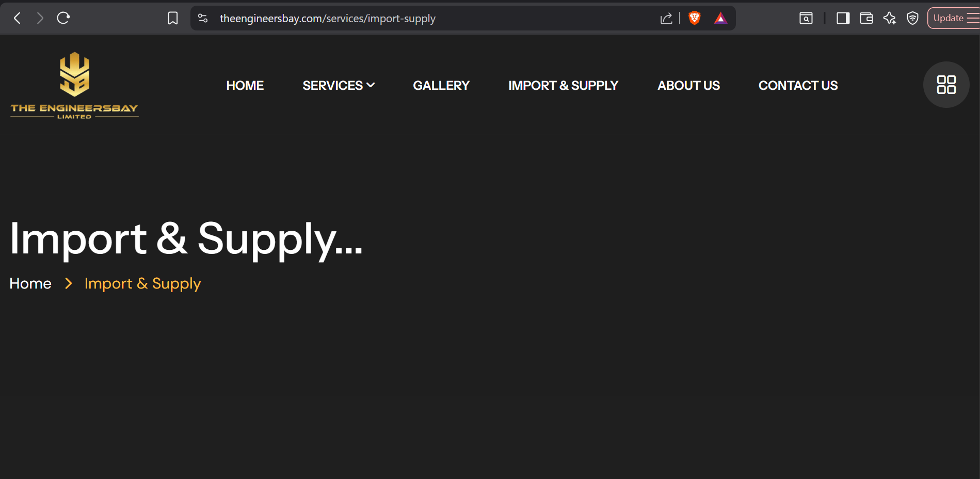The height and width of the screenshot is (479, 980).
Task: Click the share page icon
Action: [666, 19]
